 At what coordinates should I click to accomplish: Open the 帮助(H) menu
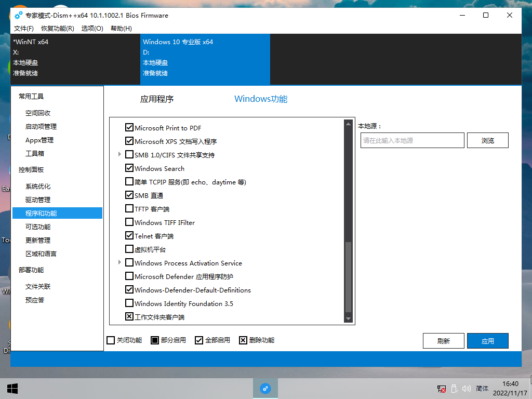121,29
